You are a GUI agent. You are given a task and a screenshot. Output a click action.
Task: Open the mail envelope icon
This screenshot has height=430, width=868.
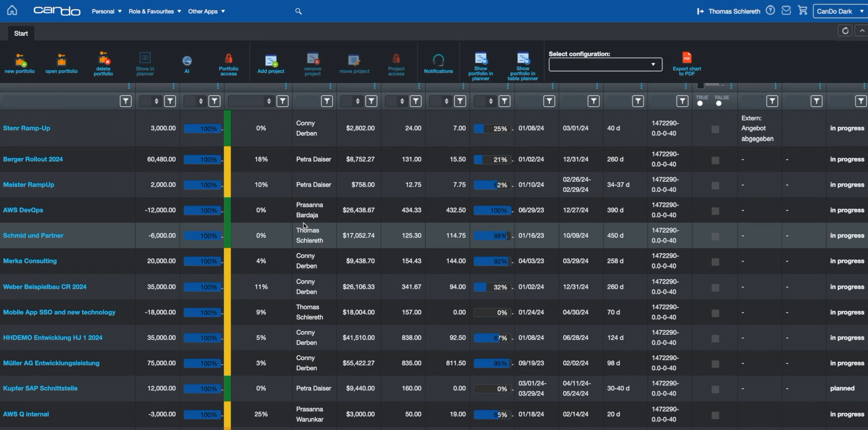(786, 10)
